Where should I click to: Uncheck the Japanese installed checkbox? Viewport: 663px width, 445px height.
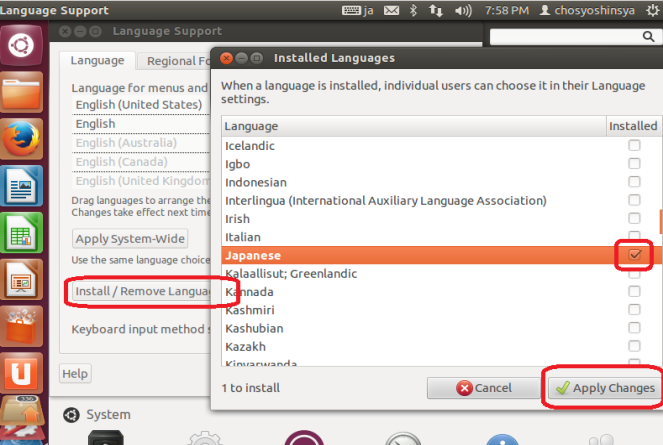634,256
